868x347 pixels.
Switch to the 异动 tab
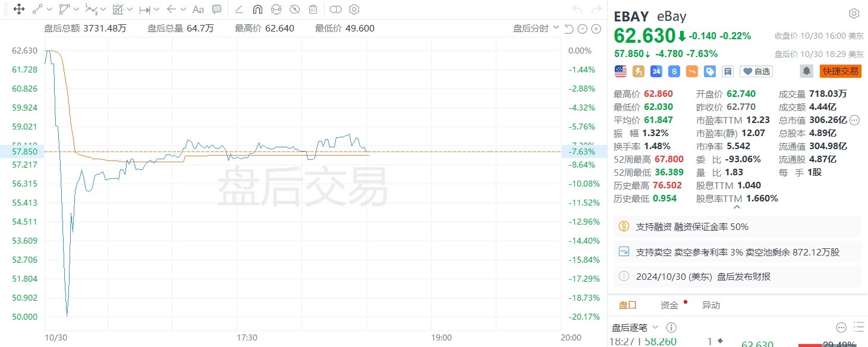click(710, 305)
